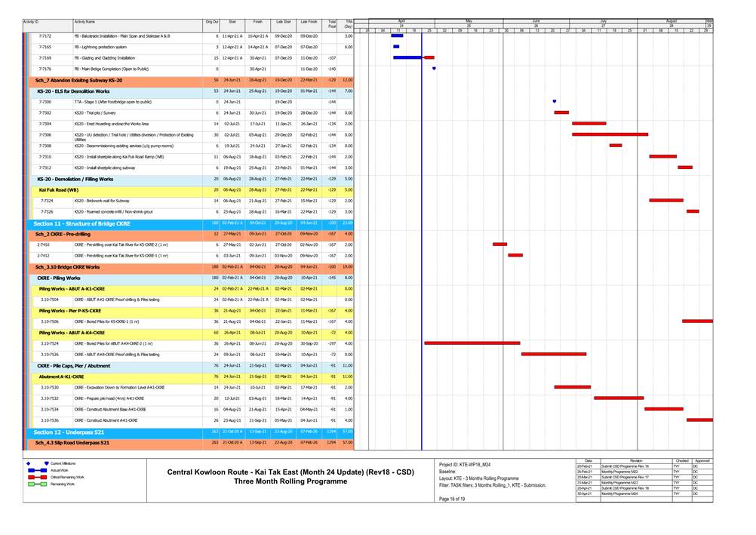
Task: Click the green Remaining Work legend icon
Action: click(37, 484)
